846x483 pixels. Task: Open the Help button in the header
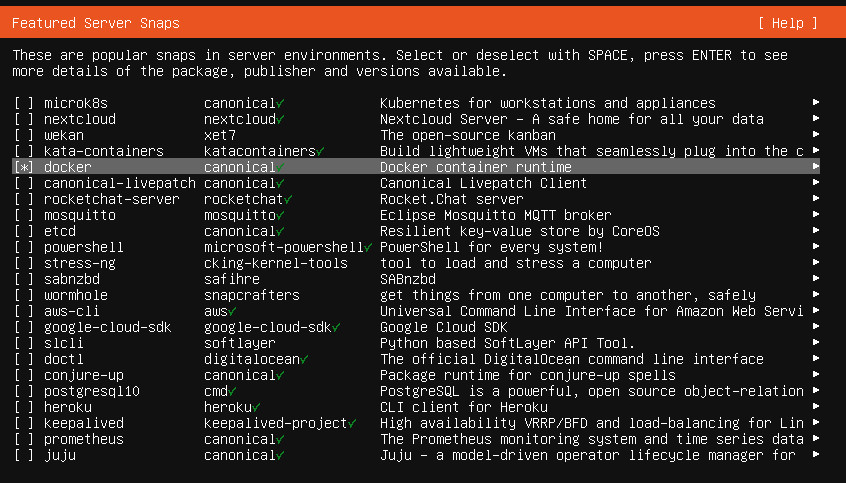788,23
